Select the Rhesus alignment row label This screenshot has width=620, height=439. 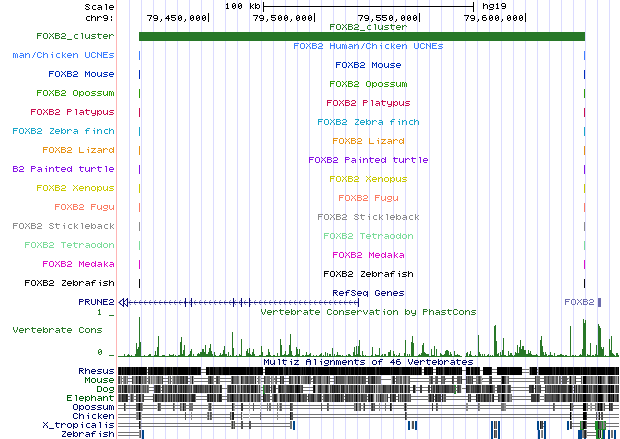pyautogui.click(x=96, y=371)
